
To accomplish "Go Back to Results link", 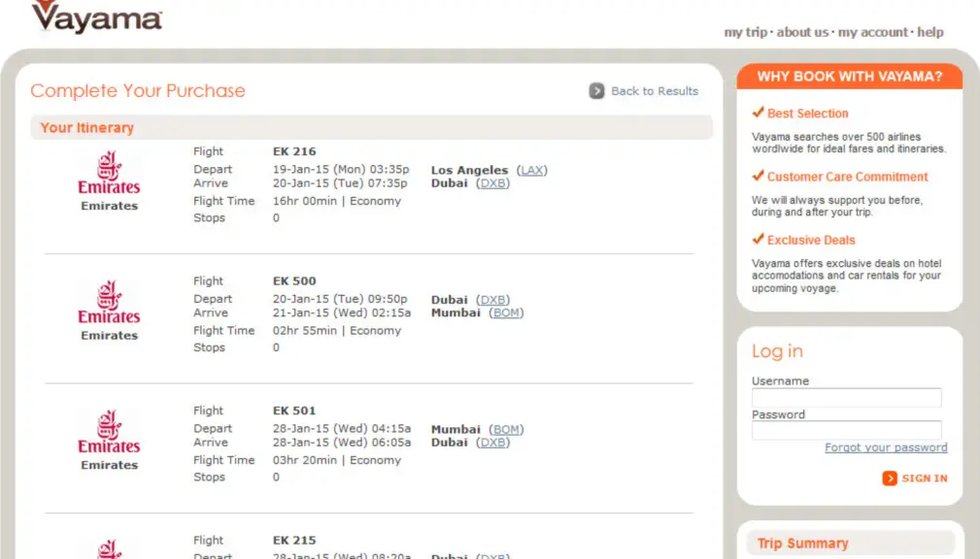I will pos(655,91).
